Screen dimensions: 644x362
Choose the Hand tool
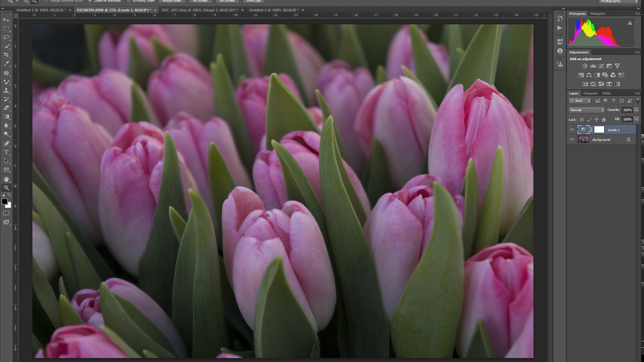[x=6, y=179]
